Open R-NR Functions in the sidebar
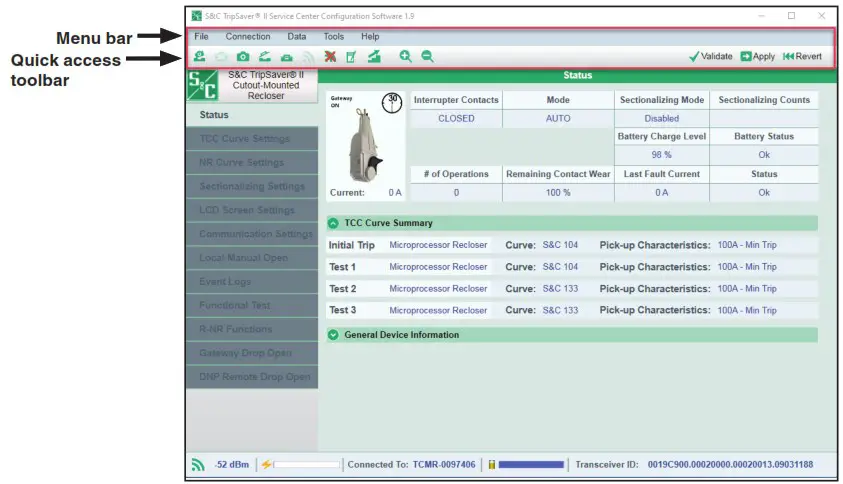This screenshot has height=484, width=843. (252, 329)
